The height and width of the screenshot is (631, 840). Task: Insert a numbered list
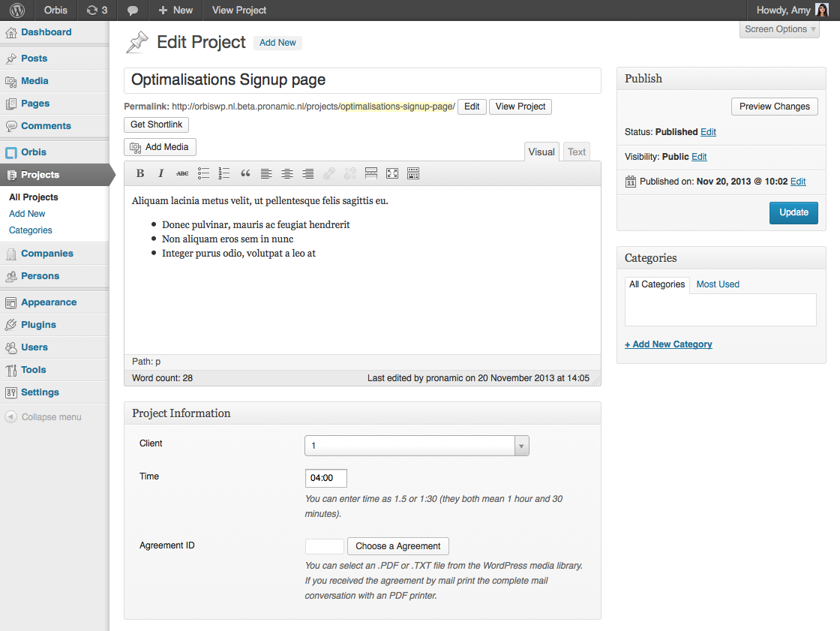pos(224,173)
